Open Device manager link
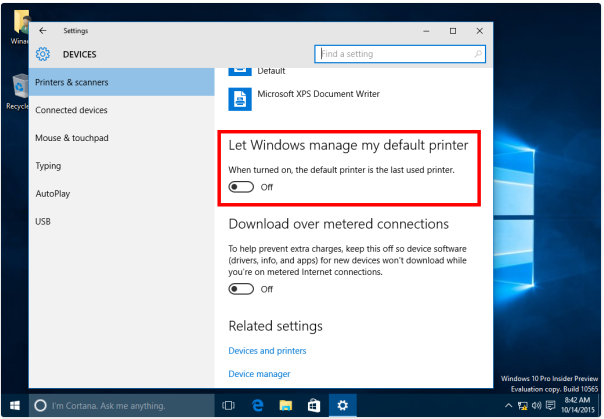604x419 pixels. 259,374
